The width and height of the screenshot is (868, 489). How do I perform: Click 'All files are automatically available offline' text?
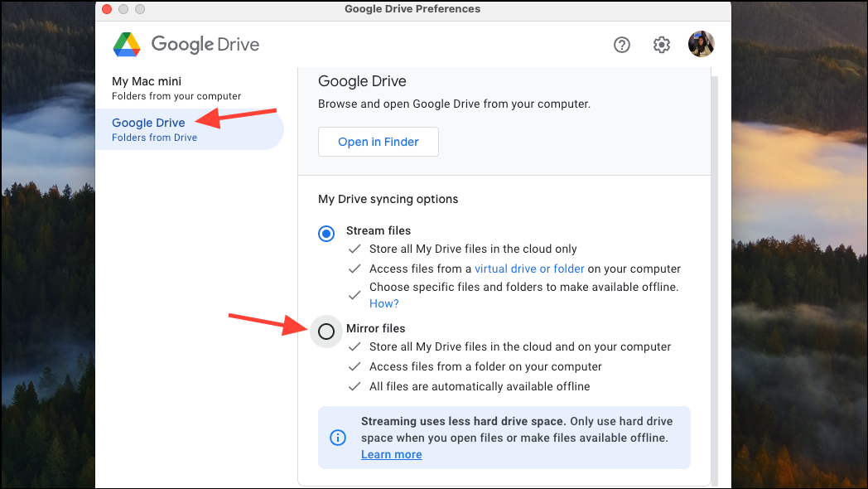(x=480, y=386)
